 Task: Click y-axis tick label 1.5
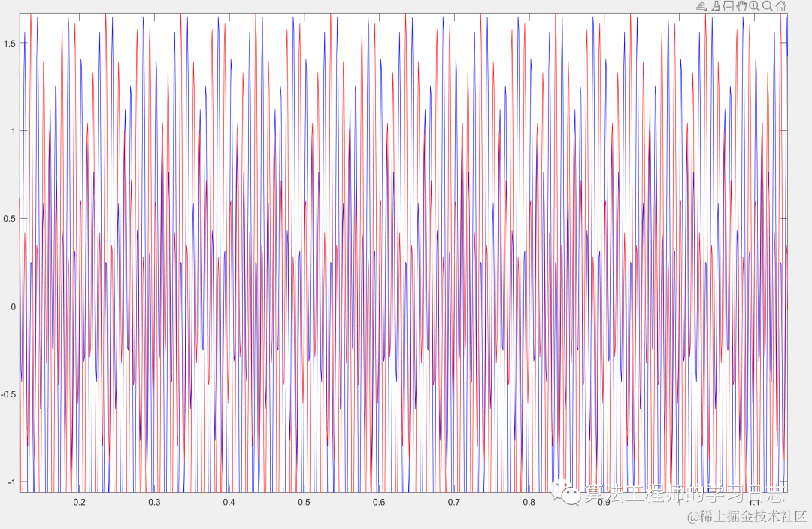(x=9, y=44)
